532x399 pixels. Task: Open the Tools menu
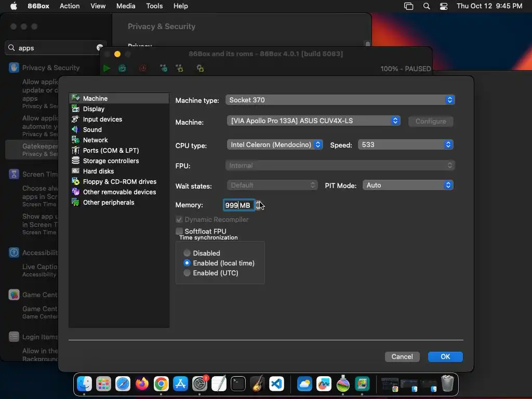tap(154, 6)
